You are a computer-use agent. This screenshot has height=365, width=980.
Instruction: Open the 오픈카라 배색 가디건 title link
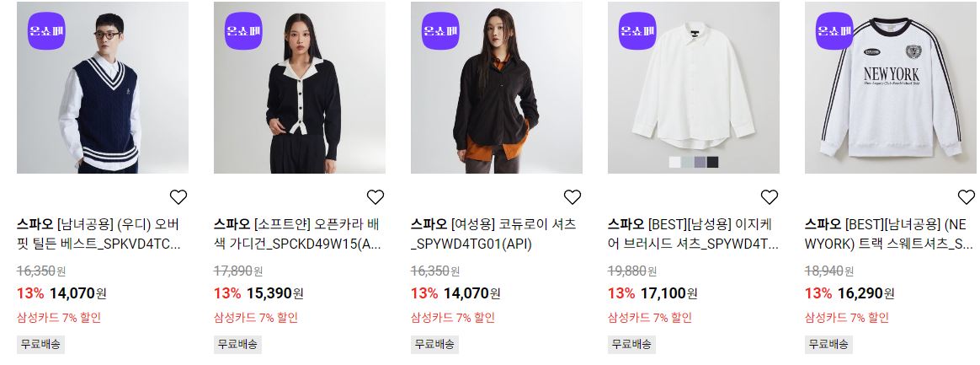(x=297, y=234)
